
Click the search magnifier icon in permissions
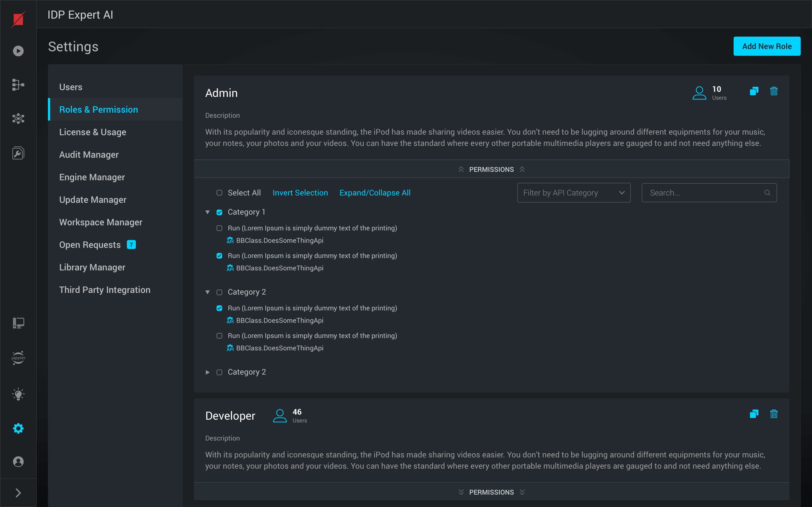tap(767, 193)
